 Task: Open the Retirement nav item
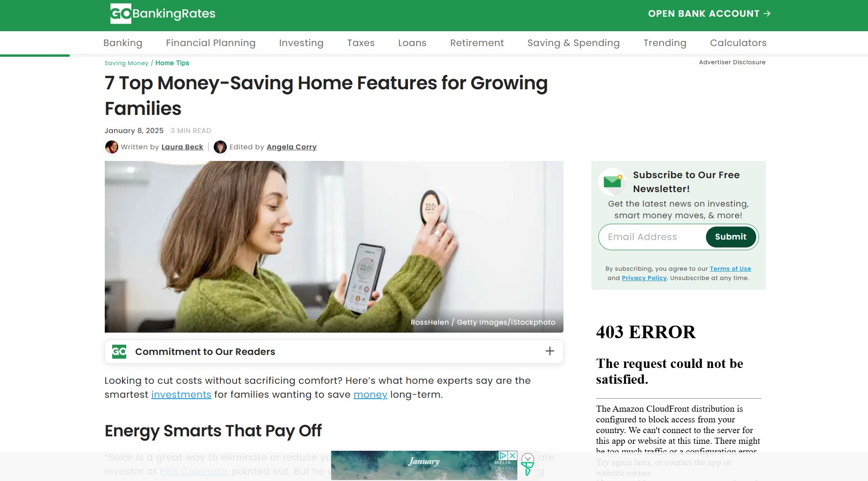click(477, 43)
